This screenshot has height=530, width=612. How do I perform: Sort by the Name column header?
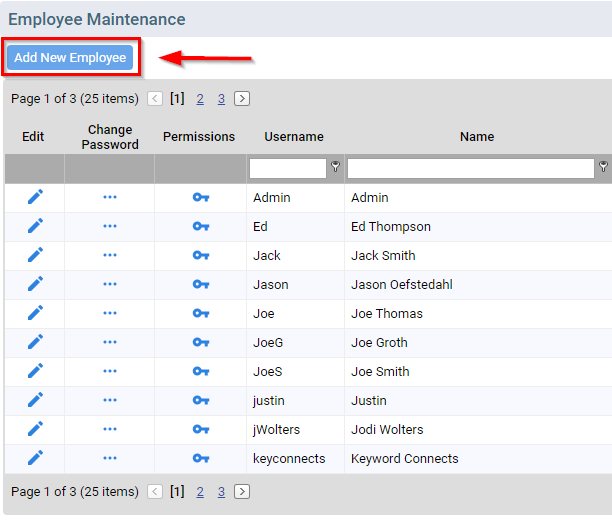477,137
